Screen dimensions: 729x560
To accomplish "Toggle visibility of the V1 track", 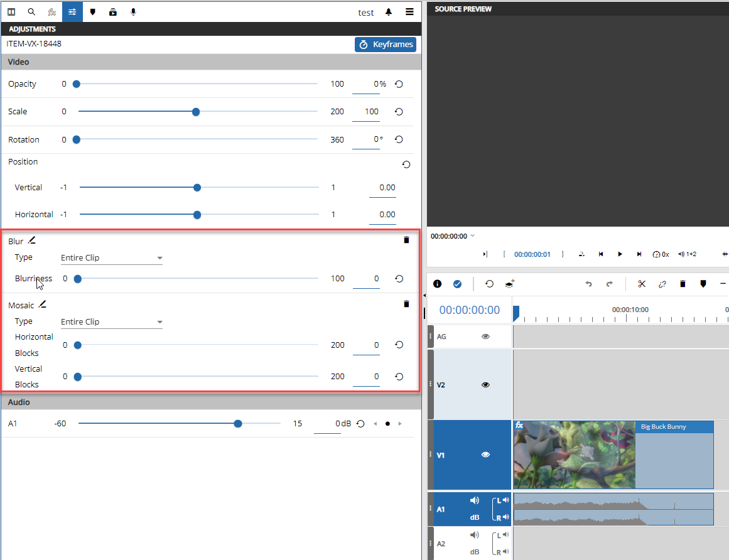I will tap(485, 455).
